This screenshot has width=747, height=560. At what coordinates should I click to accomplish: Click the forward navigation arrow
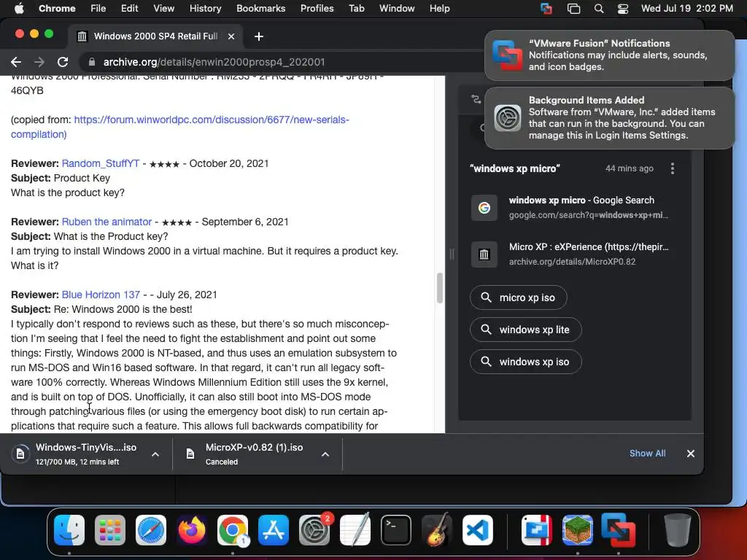tap(39, 62)
